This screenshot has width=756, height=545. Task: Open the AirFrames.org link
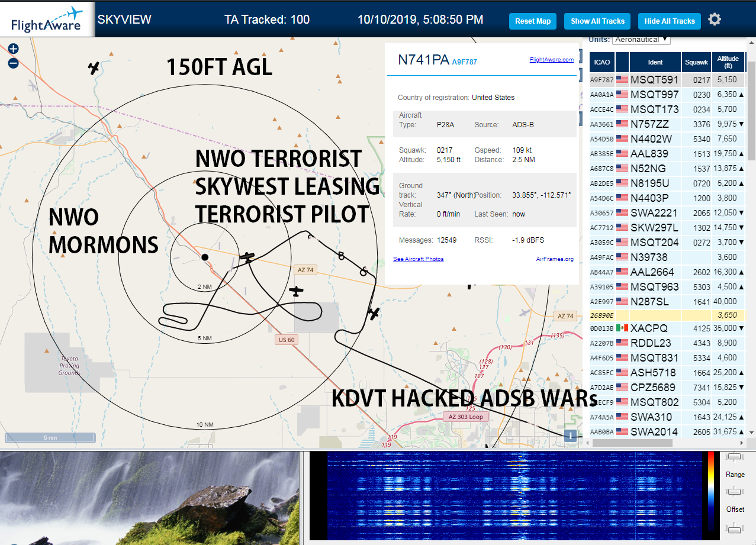click(x=555, y=259)
